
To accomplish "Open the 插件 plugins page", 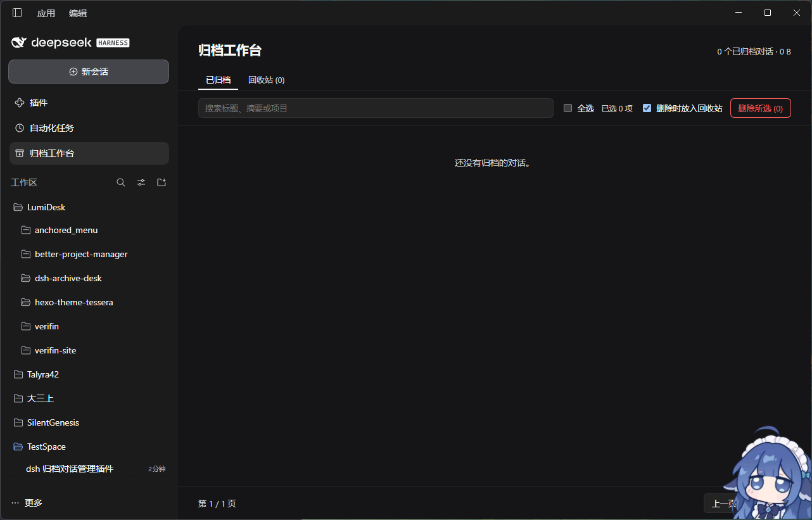I will tap(89, 103).
